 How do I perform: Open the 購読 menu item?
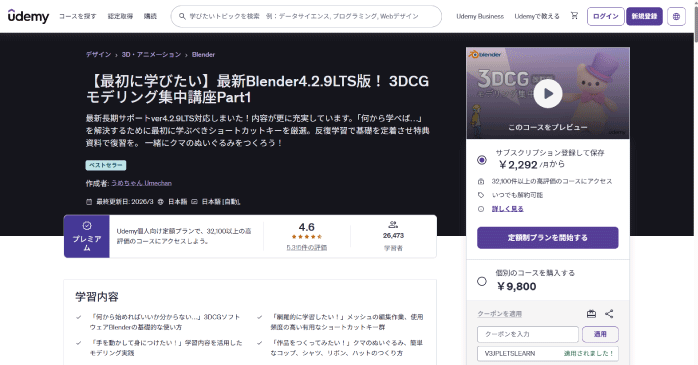[150, 16]
